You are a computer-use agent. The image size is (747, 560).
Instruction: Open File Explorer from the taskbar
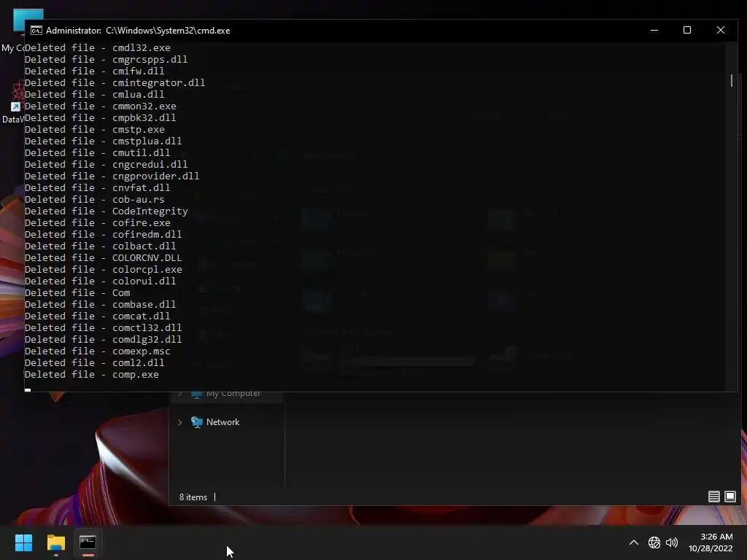55,542
